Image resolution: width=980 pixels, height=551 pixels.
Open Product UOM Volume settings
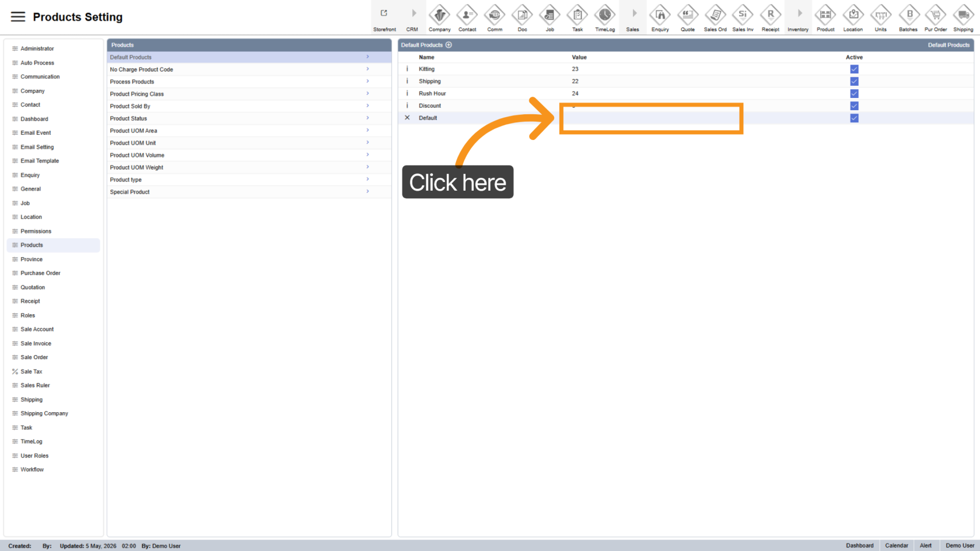pyautogui.click(x=249, y=155)
